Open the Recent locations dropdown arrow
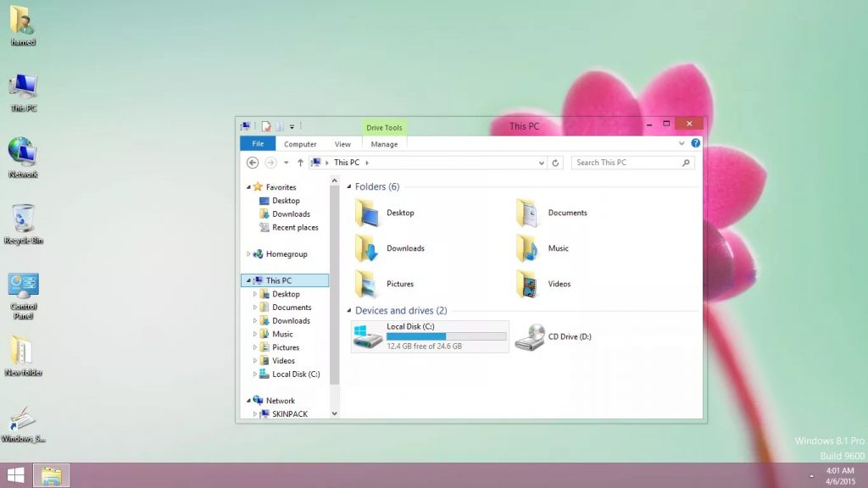The height and width of the screenshot is (488, 868). (286, 163)
